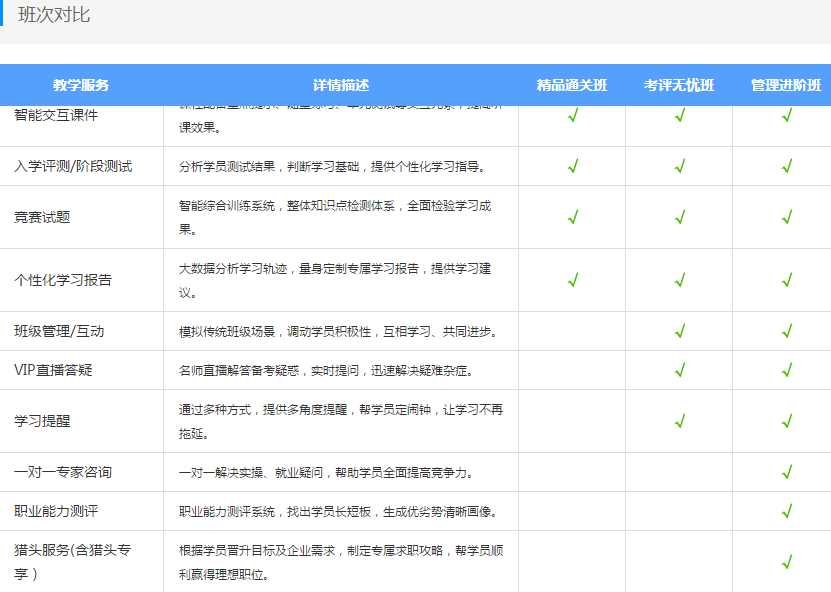This screenshot has width=831, height=592.
Task: Click the 考评无忧班 checkmark for 班级管理/互动
Action: [x=680, y=330]
